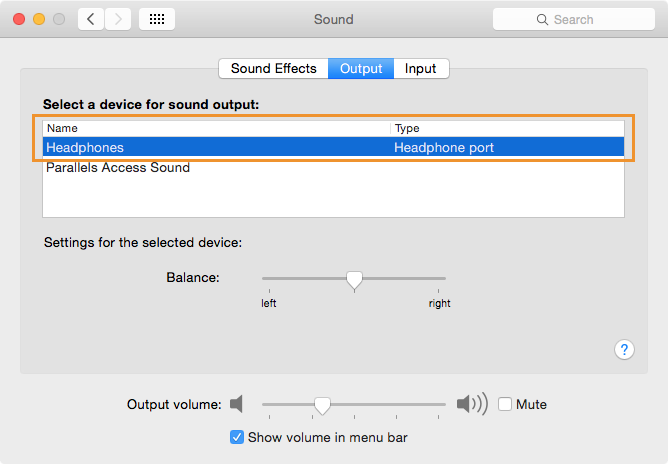Click the Output volume slider thumb

322,406
